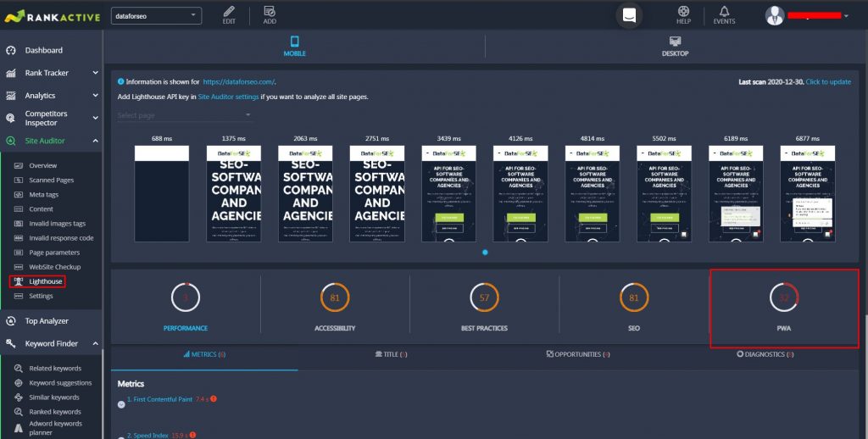Click the Top Analyzer icon
This screenshot has width=868, height=439.
(x=11, y=321)
